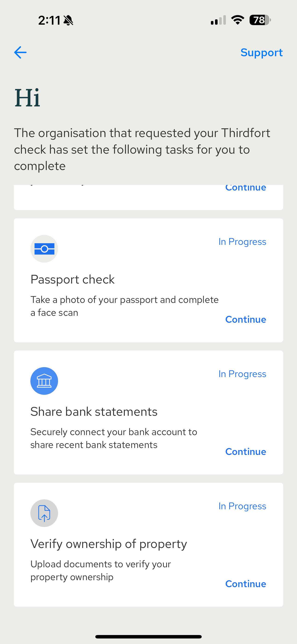This screenshot has height=644, width=297.
Task: Tap the back arrow icon
Action: click(20, 53)
